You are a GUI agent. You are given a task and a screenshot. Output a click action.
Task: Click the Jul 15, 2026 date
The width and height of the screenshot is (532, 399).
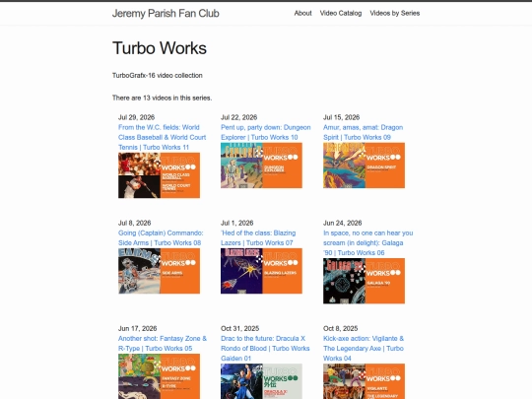coord(341,117)
